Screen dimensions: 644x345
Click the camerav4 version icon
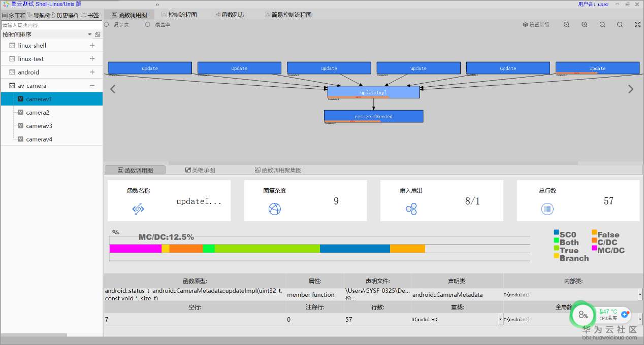[20, 139]
